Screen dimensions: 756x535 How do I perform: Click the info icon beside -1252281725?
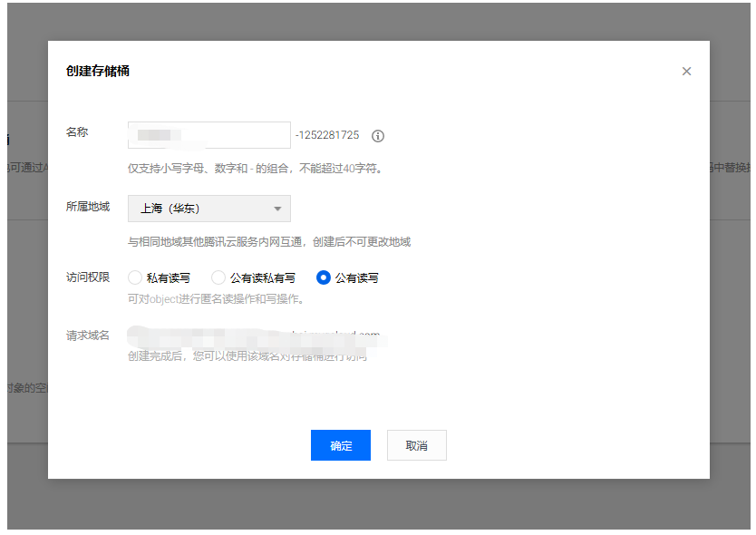coord(378,136)
